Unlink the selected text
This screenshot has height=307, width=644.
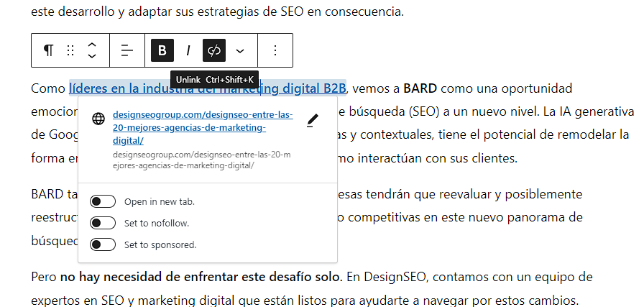(214, 50)
